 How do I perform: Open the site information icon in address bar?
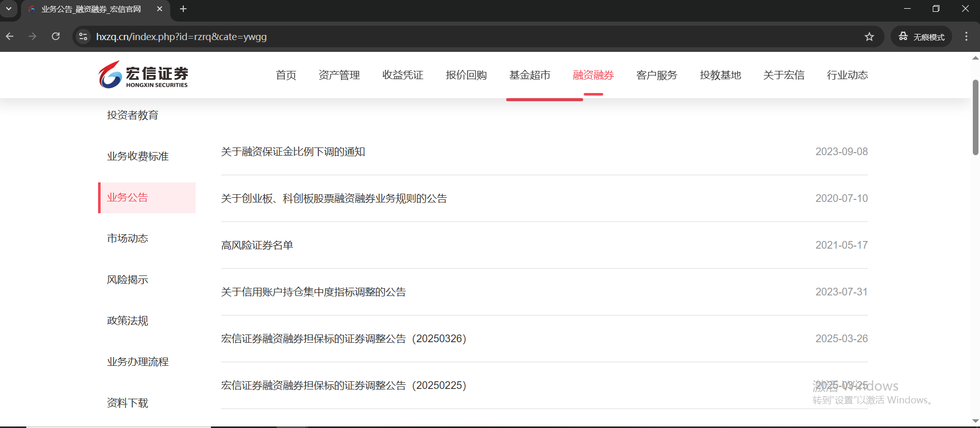(83, 36)
